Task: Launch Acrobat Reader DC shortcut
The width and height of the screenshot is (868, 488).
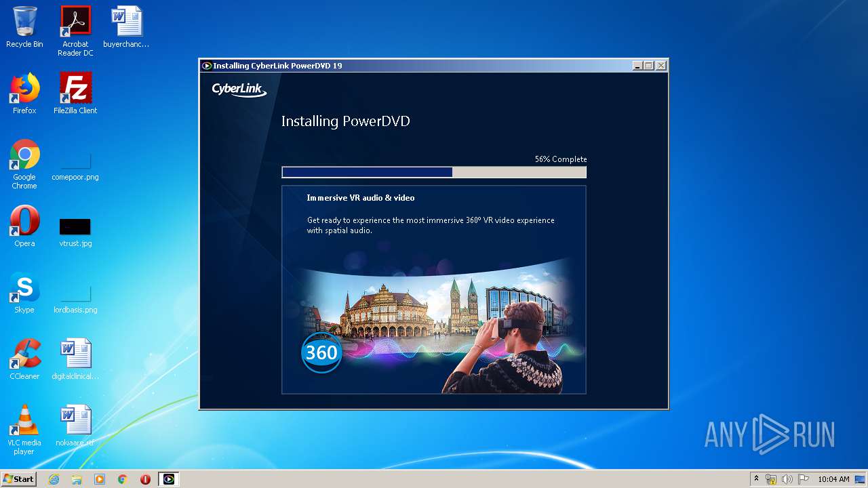Action: pos(75,31)
